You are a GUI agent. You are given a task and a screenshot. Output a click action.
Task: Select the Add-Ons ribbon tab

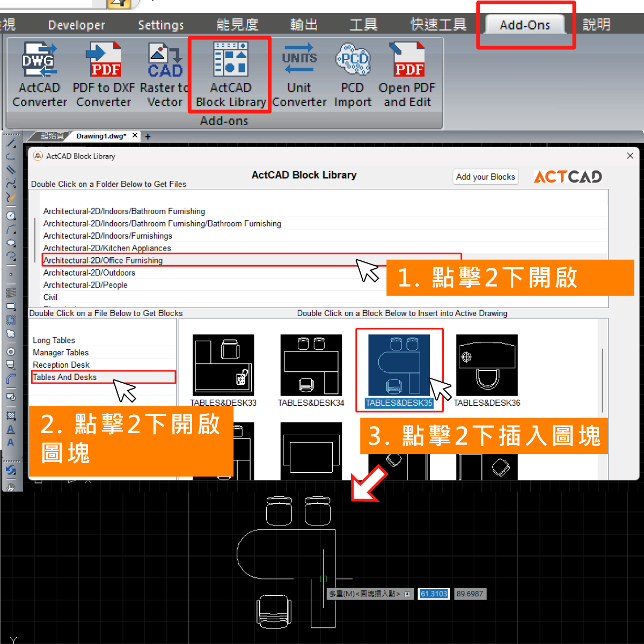[525, 25]
